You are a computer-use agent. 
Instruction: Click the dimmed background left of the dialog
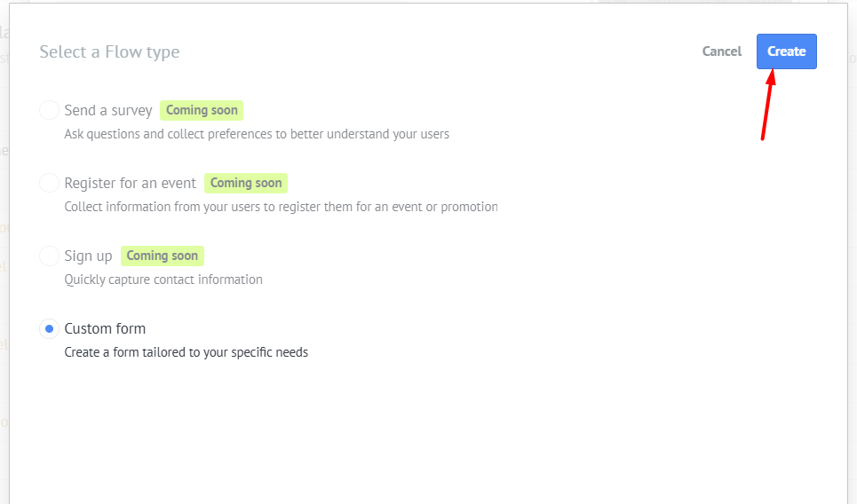tap(4, 251)
